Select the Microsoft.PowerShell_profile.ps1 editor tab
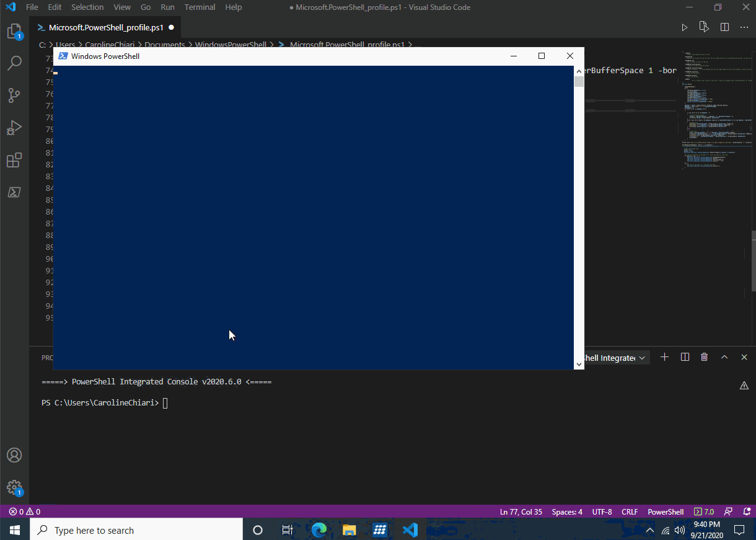The width and height of the screenshot is (756, 540). [106, 27]
